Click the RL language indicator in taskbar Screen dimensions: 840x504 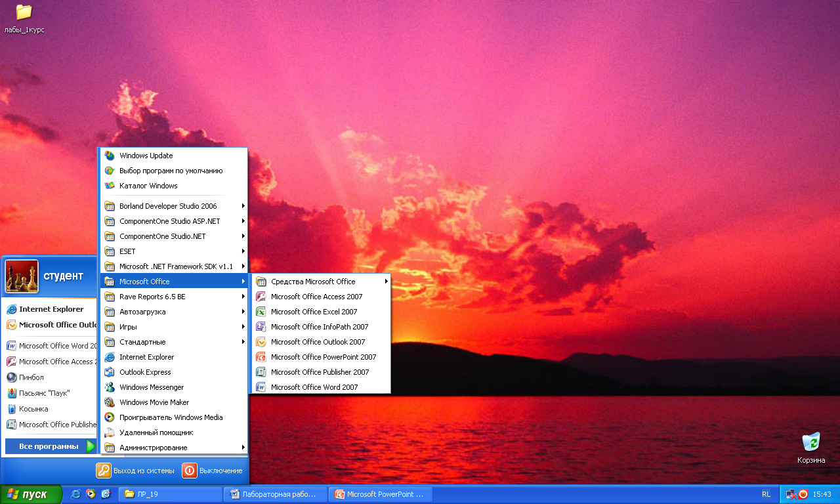tap(766, 494)
